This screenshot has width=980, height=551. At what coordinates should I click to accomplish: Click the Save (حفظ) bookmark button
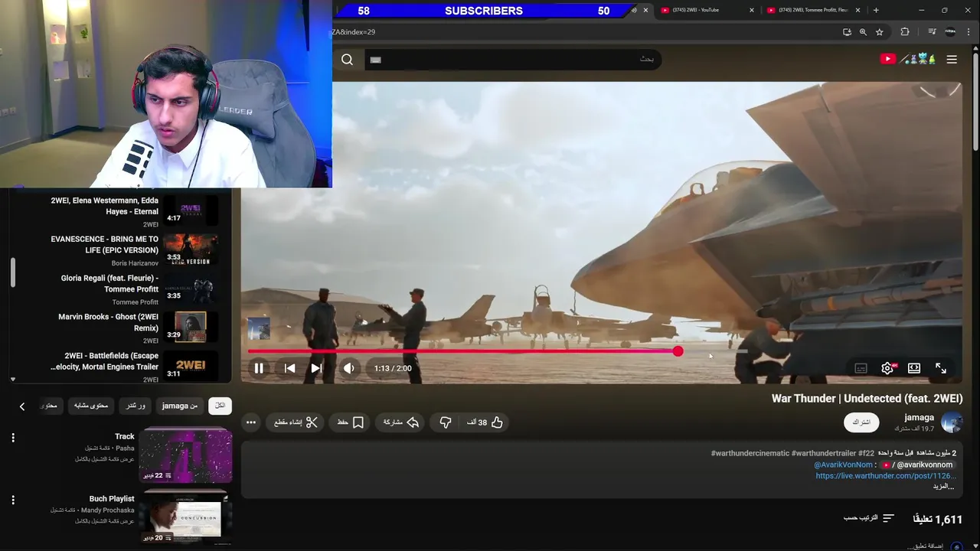pyautogui.click(x=351, y=422)
